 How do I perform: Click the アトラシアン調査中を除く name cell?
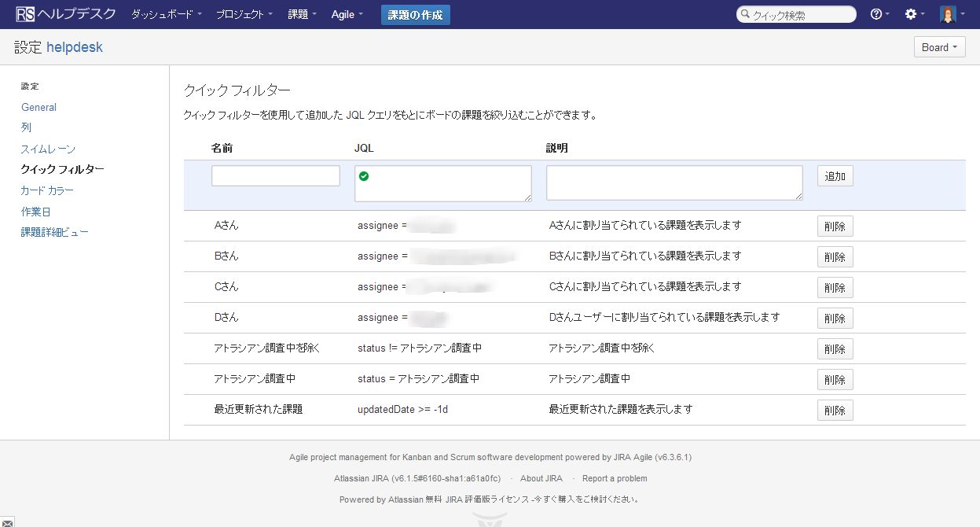coord(267,348)
